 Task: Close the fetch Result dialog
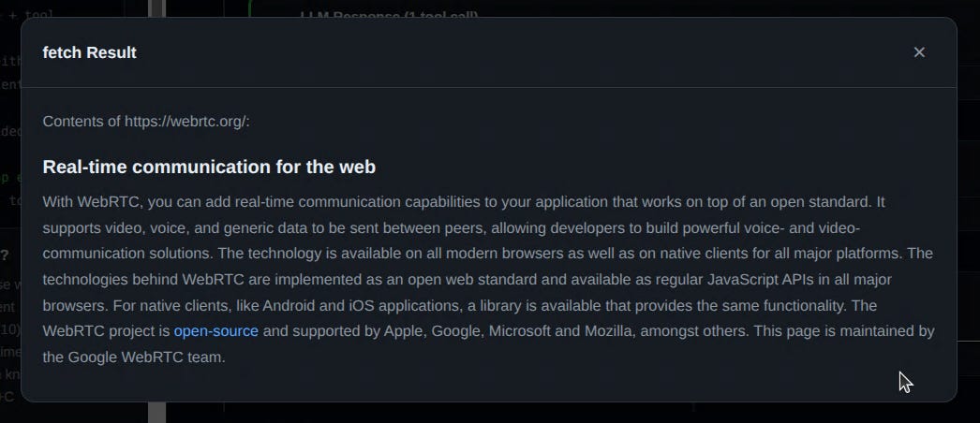pyautogui.click(x=919, y=52)
